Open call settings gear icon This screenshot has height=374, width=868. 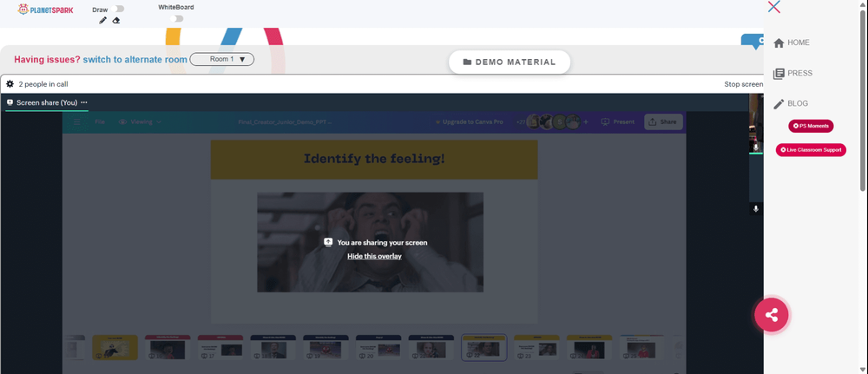coord(10,84)
